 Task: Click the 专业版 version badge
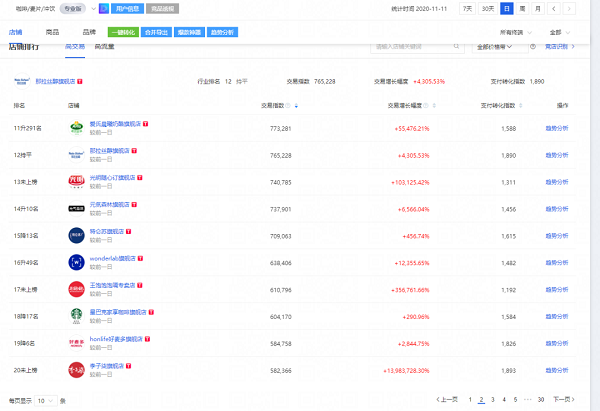pos(73,8)
